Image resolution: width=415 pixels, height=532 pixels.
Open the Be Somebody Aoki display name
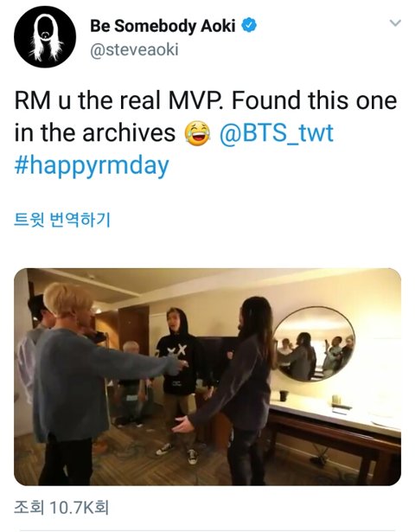click(163, 26)
